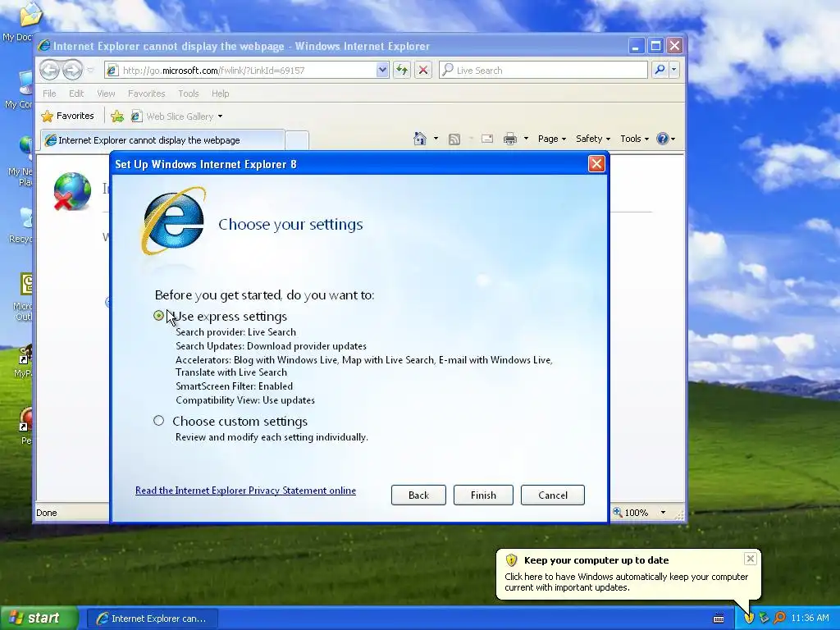
Task: Click the Windows security shield tray icon
Action: point(749,618)
